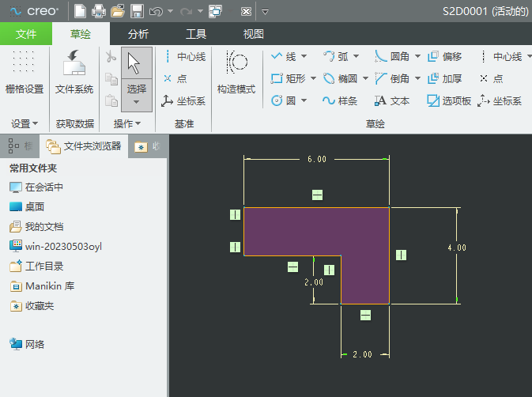
Task: Click the Paste clipboard icon
Action: (x=111, y=100)
